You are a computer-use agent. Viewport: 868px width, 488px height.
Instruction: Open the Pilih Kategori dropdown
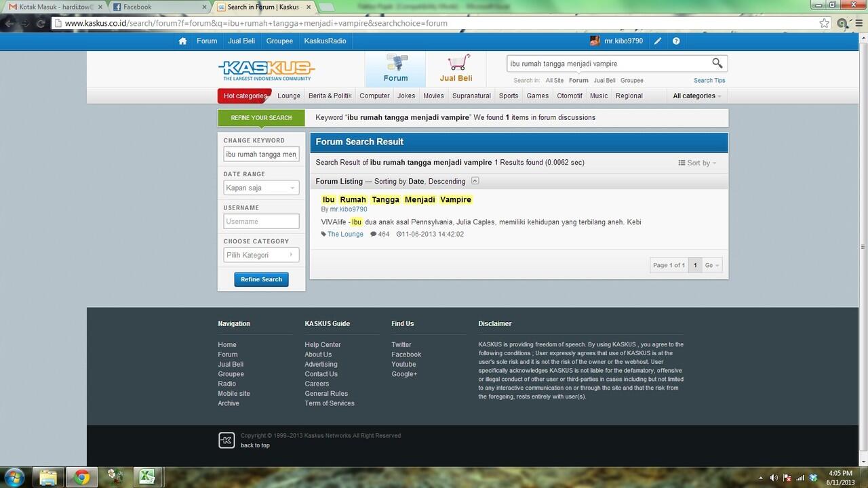click(x=261, y=255)
